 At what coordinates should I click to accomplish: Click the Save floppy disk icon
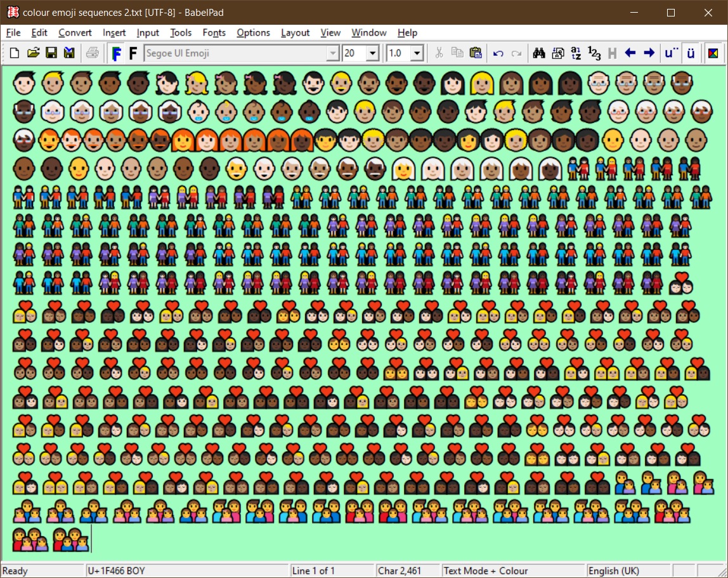coord(51,53)
